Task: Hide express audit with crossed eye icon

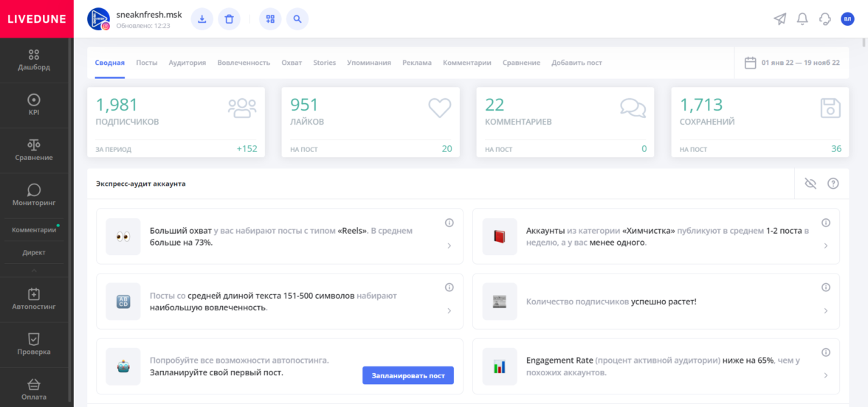Action: point(810,184)
